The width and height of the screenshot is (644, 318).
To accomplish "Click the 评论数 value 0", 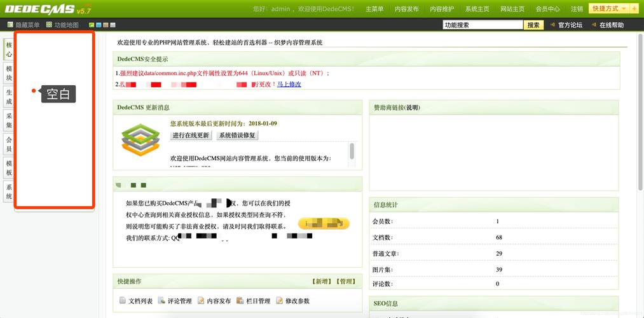I will coord(497,284).
